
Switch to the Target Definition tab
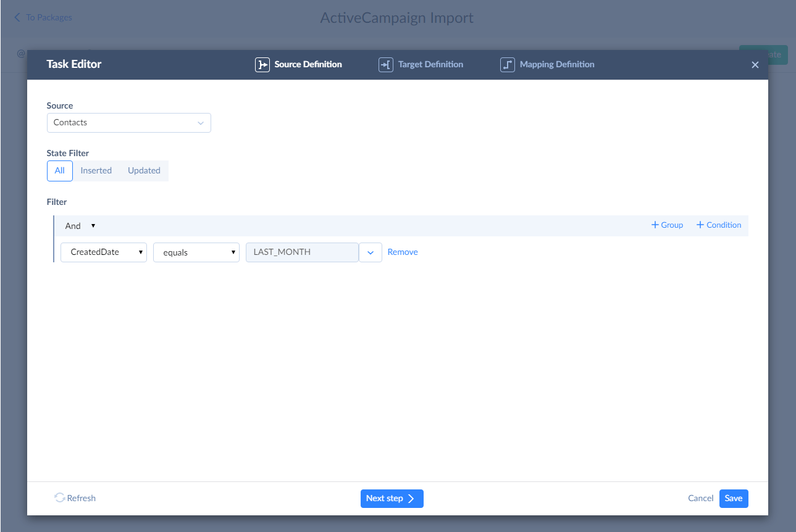click(421, 65)
